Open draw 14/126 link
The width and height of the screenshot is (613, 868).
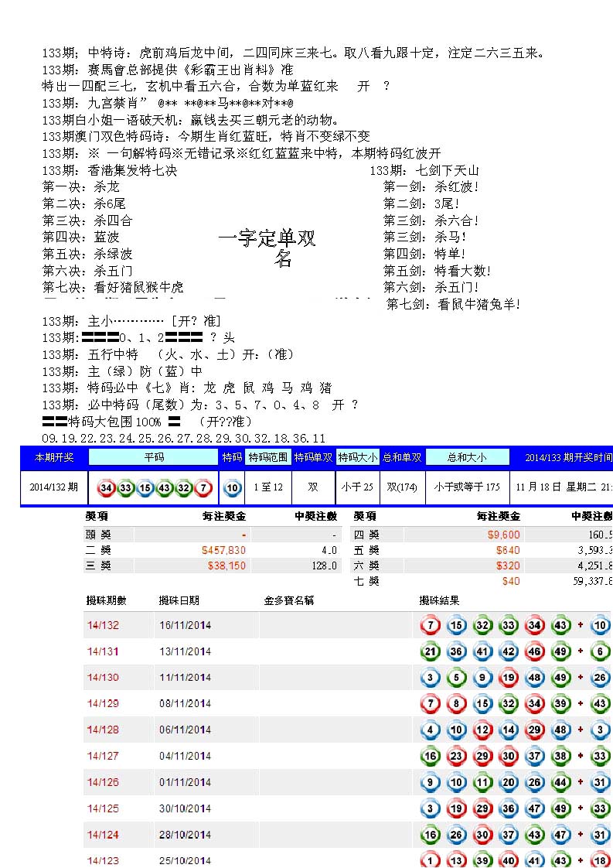click(103, 782)
